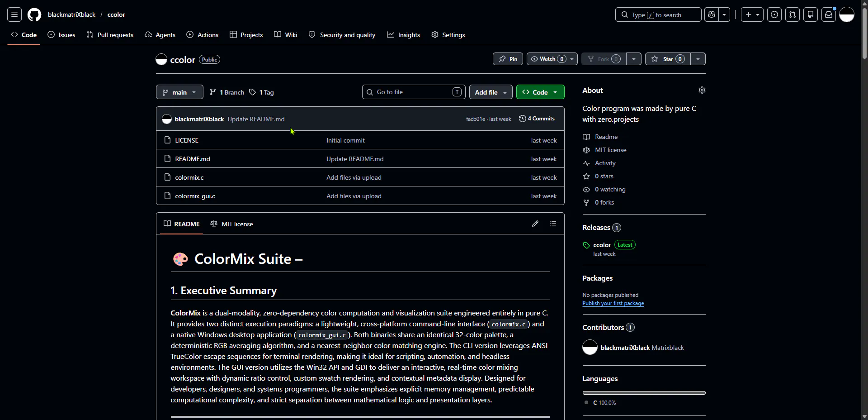Viewport: 868px width, 420px height.
Task: Expand the Fork options dropdown arrow
Action: [x=634, y=59]
